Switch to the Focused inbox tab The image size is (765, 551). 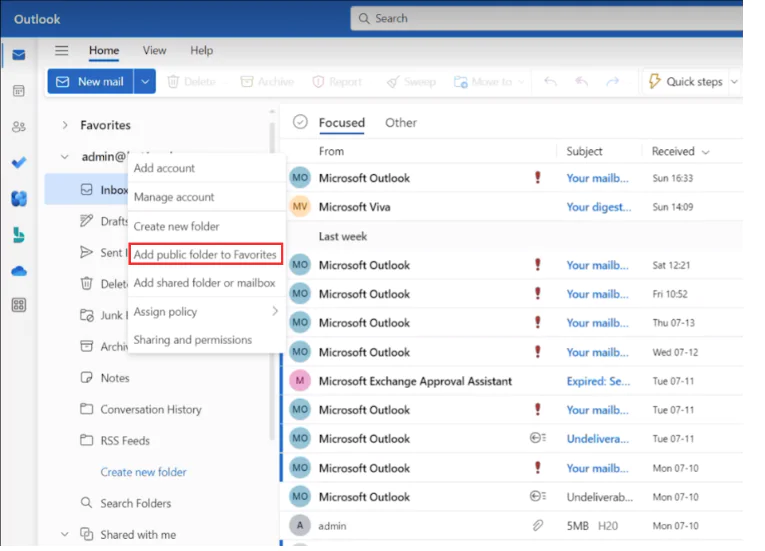342,122
